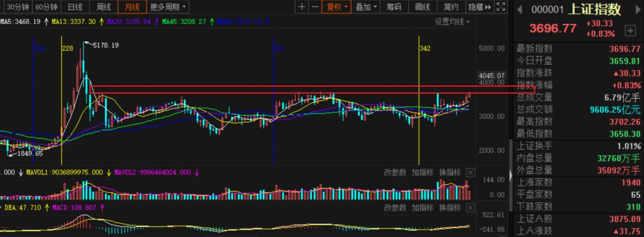Click the 上涨家数 value 1940
The image size is (644, 237).
click(630, 183)
